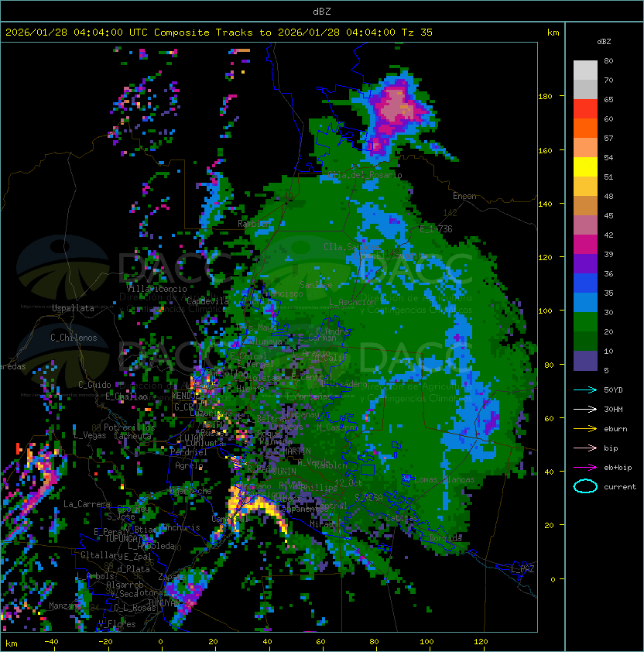Click the magenta eb+bip arrow in legend

click(585, 468)
